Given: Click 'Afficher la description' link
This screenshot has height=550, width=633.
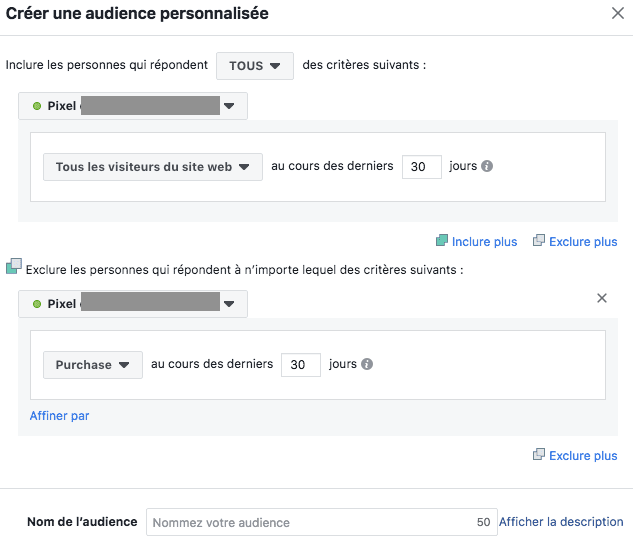Looking at the screenshot, I should click(x=561, y=522).
